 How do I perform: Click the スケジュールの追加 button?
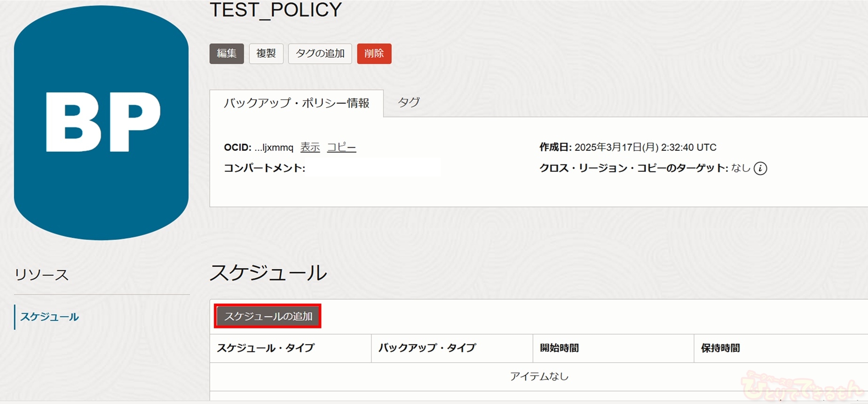tap(268, 316)
